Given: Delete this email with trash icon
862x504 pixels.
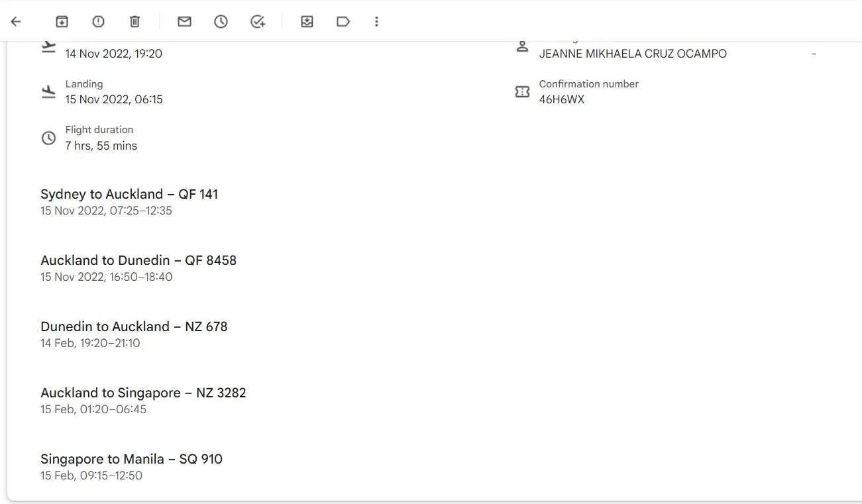Looking at the screenshot, I should point(135,22).
